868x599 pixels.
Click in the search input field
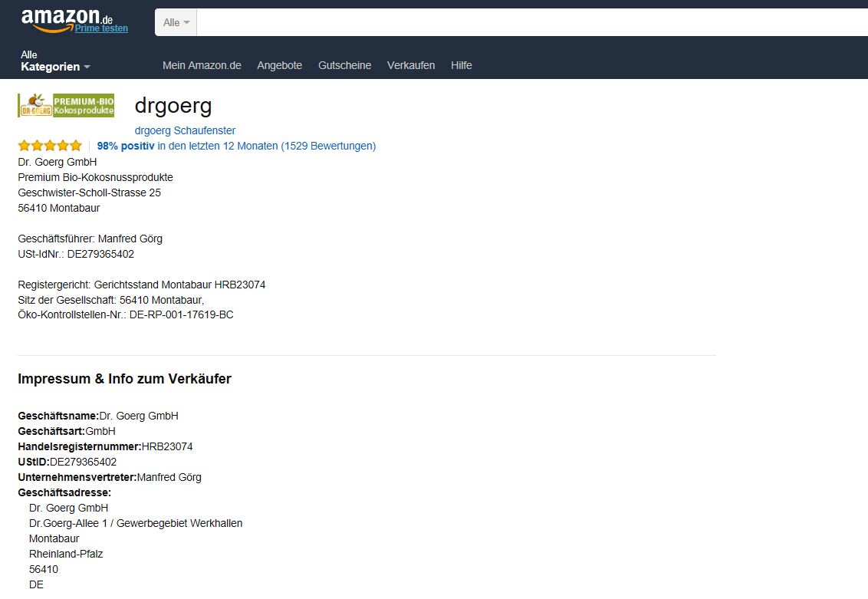532,23
